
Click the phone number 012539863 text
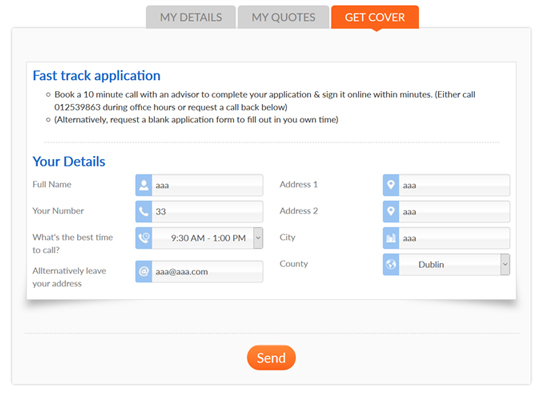[x=77, y=107]
